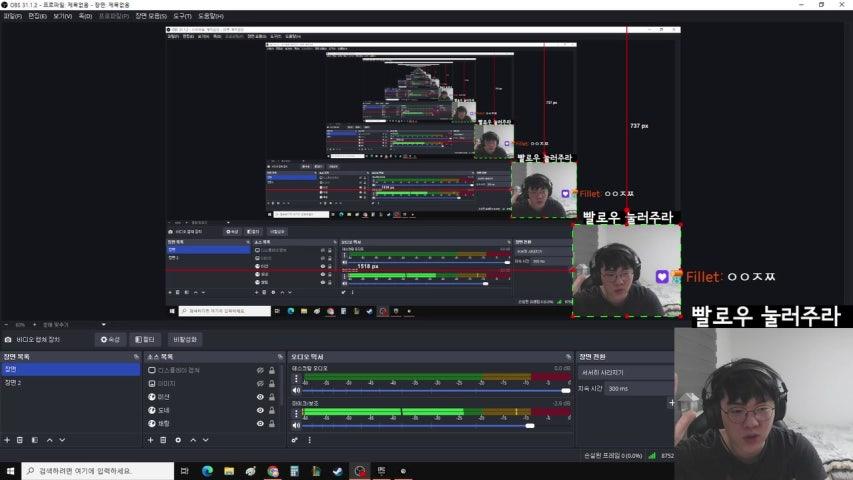Add a scene transition with plus button
Image resolution: width=853 pixels, height=480 pixels.
pos(671,403)
